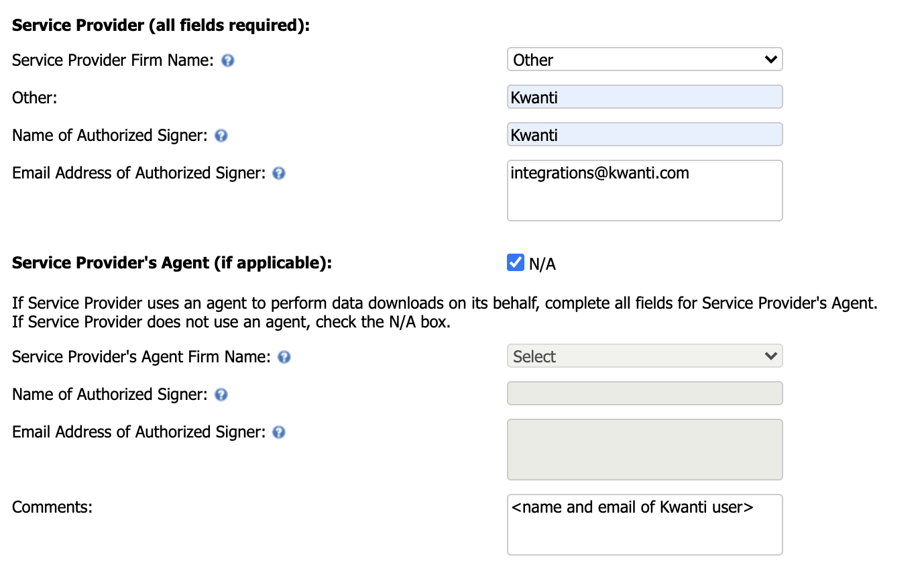The width and height of the screenshot is (924, 565).
Task: Click help icon by Service Provider Email Address of Authorized Signer
Action: [x=279, y=173]
